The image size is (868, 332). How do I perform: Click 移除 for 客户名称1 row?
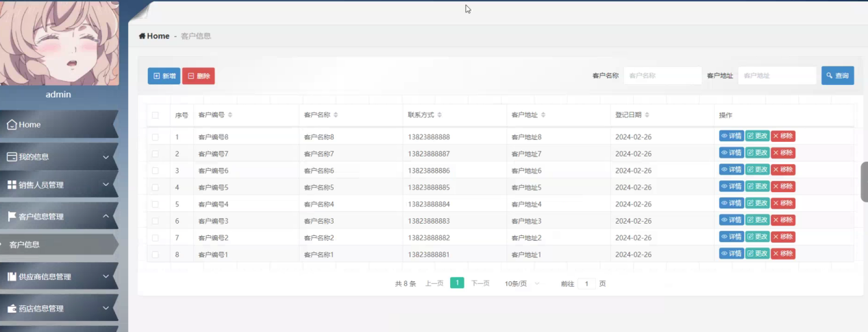click(x=783, y=254)
